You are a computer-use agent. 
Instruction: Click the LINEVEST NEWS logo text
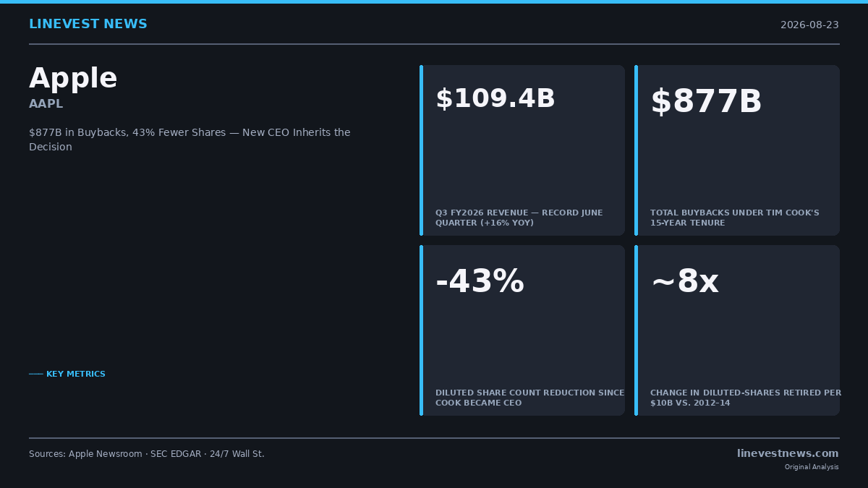click(x=88, y=25)
